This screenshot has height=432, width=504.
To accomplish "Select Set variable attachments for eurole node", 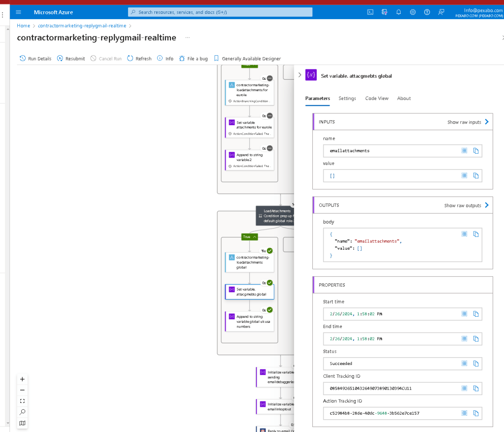I will tap(250, 127).
